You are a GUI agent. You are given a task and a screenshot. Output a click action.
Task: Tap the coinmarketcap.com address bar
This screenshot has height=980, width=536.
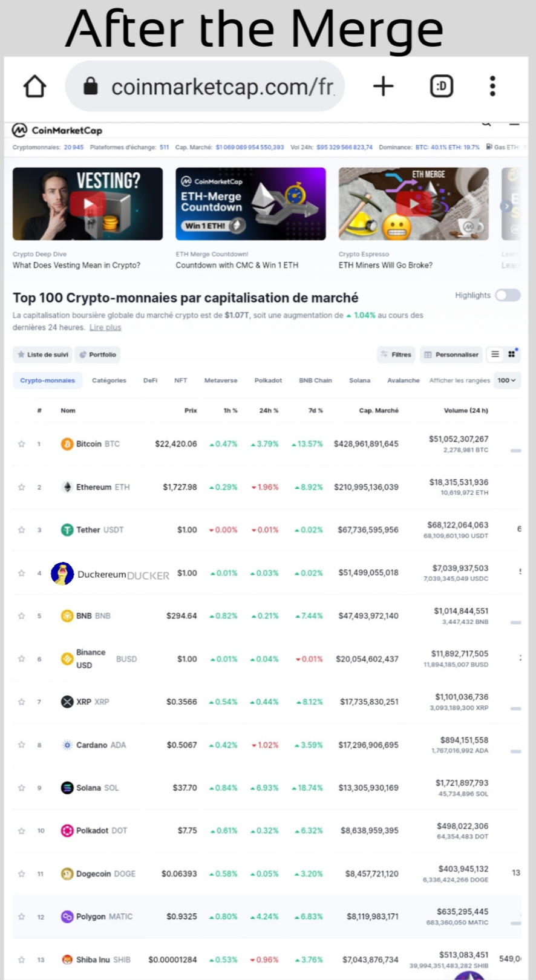click(x=205, y=87)
